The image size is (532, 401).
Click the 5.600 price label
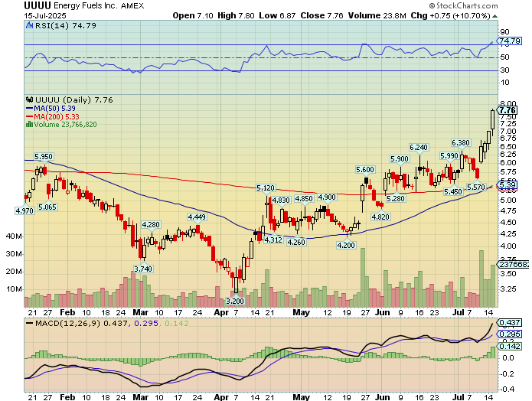click(x=365, y=170)
